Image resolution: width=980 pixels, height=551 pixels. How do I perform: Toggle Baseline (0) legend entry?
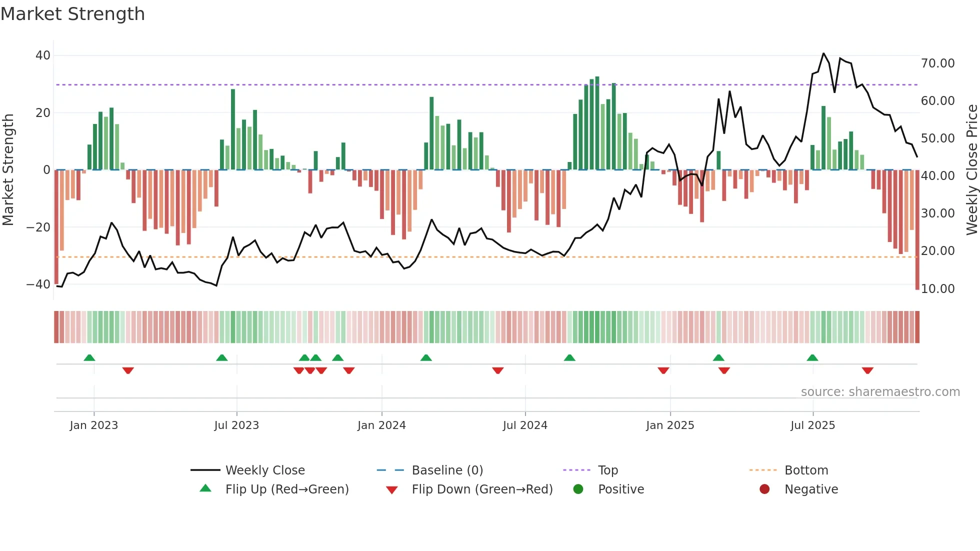click(x=447, y=470)
